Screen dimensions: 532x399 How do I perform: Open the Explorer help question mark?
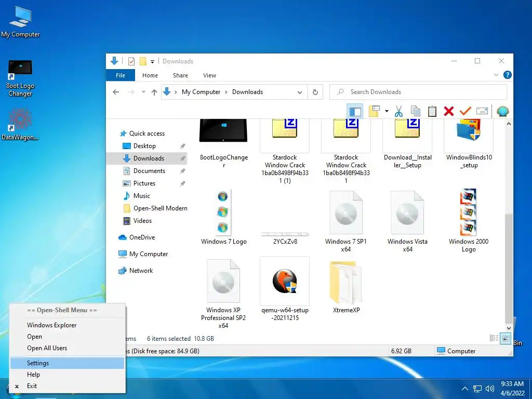pyautogui.click(x=507, y=75)
